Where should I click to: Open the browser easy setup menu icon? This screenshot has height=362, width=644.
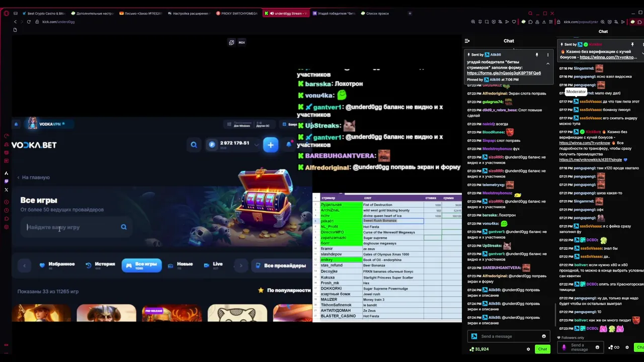[552, 22]
